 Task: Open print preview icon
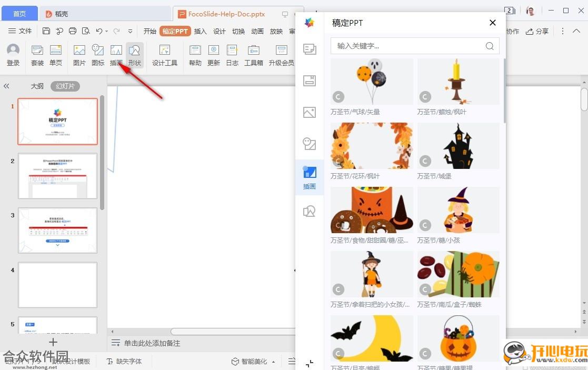[x=86, y=31]
